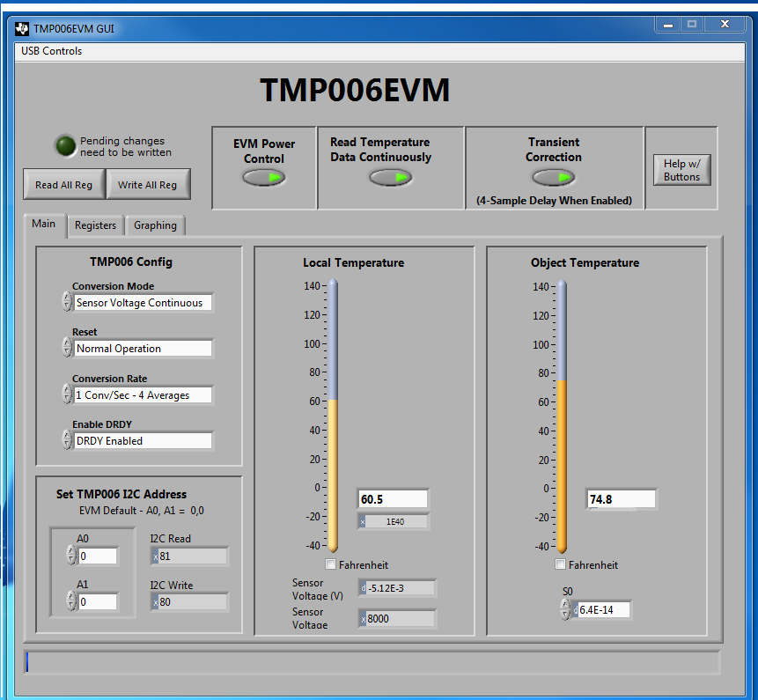Minimize the TMP006EVM GUI window
Viewport: 758px width, 700px height.
(668, 24)
